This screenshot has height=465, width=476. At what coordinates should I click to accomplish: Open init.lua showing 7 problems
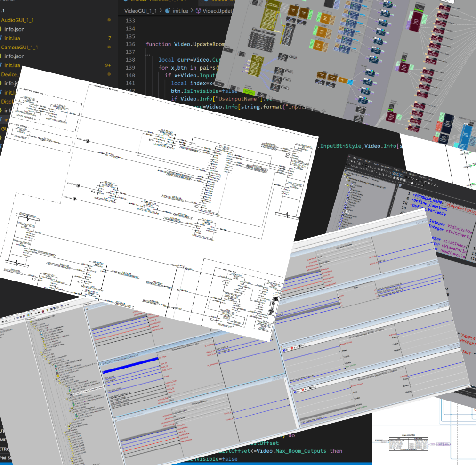[12, 38]
